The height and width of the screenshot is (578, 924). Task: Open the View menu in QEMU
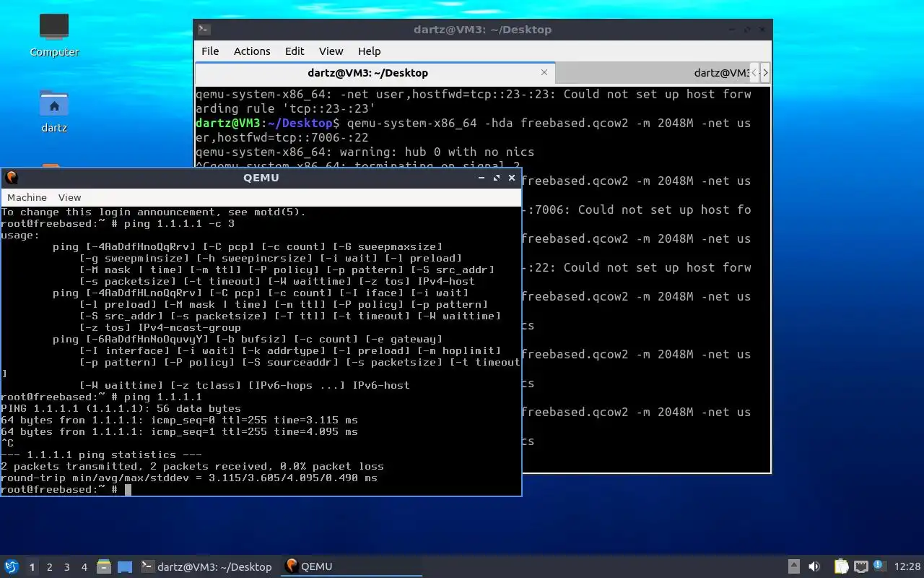[x=69, y=197]
